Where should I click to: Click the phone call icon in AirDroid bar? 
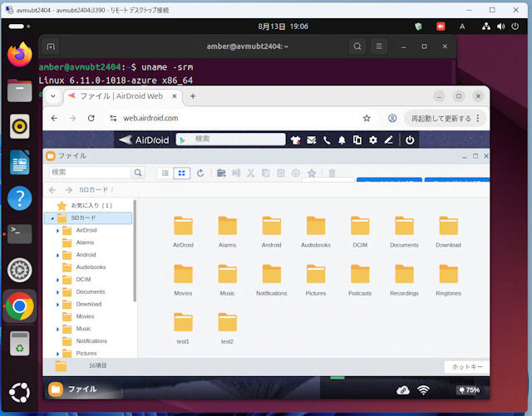[327, 140]
